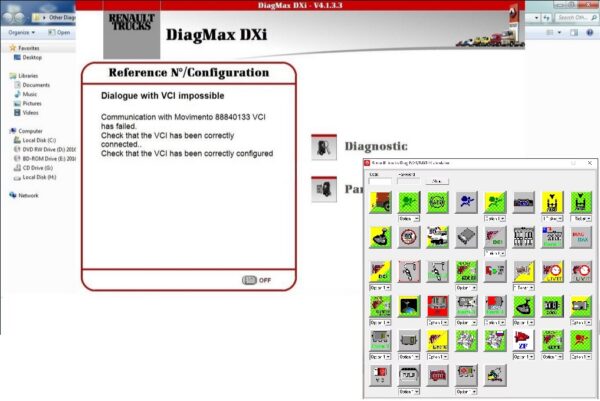Select DVD RW Drive (D:) in sidebar

pyautogui.click(x=45, y=149)
